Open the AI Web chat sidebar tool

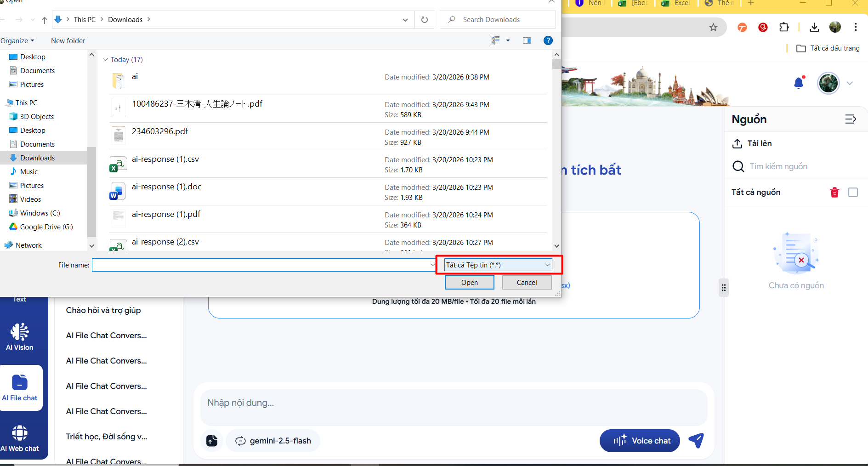click(x=20, y=438)
